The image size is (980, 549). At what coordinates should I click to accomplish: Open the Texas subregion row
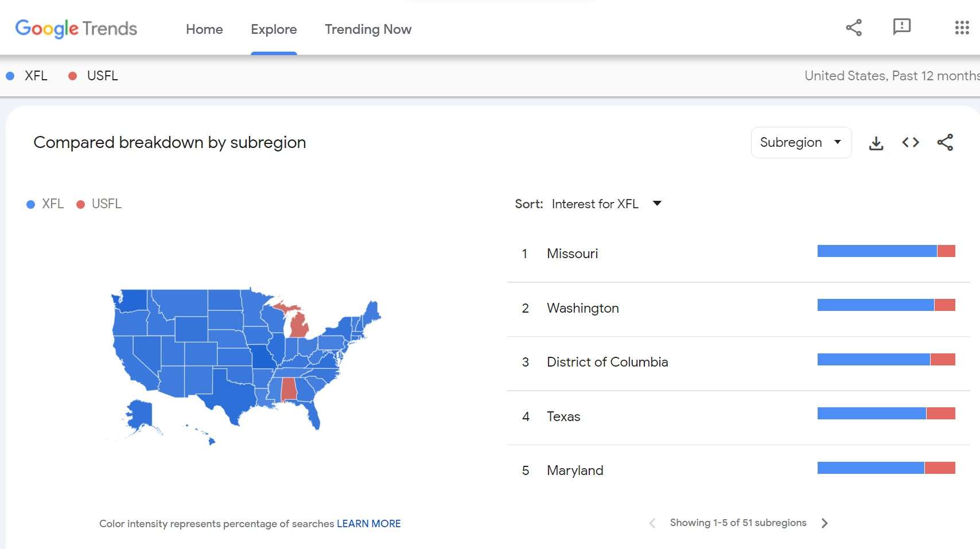pyautogui.click(x=738, y=417)
